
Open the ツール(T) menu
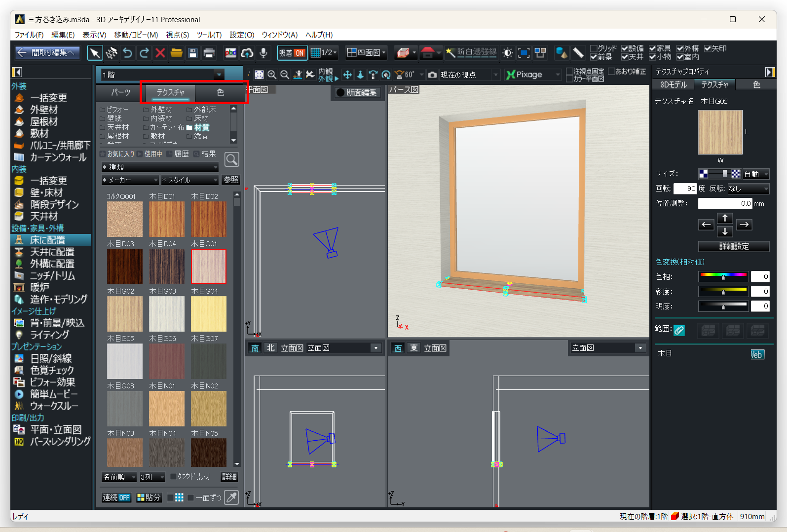209,35
